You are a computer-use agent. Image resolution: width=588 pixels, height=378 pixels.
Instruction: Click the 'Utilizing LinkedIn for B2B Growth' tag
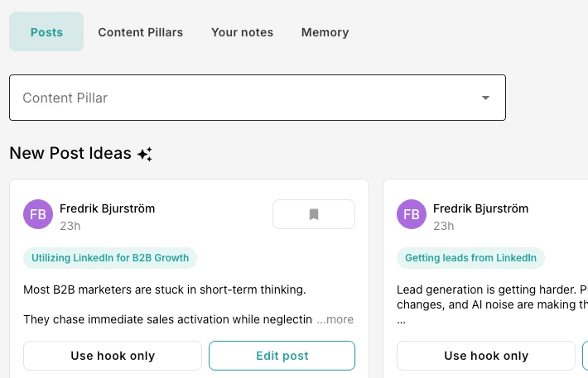coord(110,257)
